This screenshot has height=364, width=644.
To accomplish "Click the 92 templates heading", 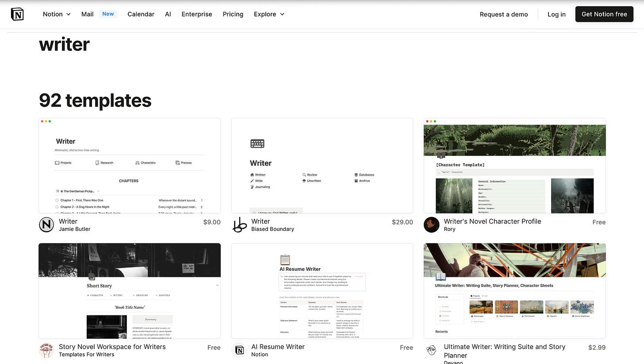I will (95, 100).
